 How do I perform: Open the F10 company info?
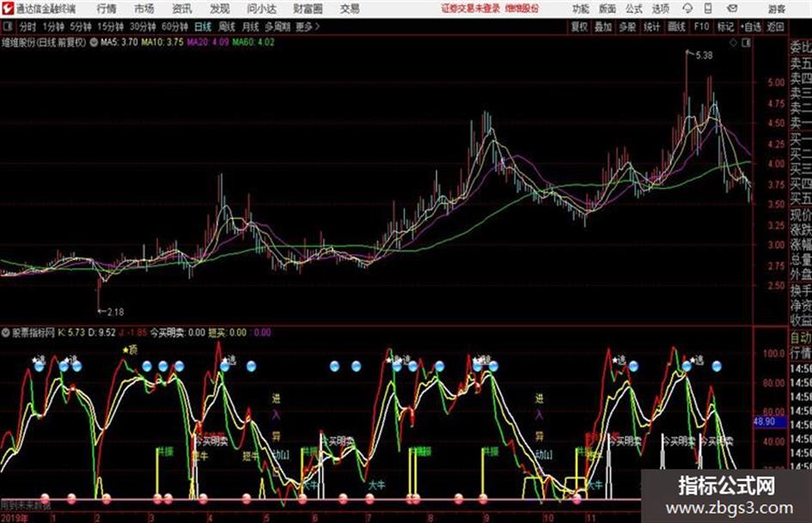(702, 27)
